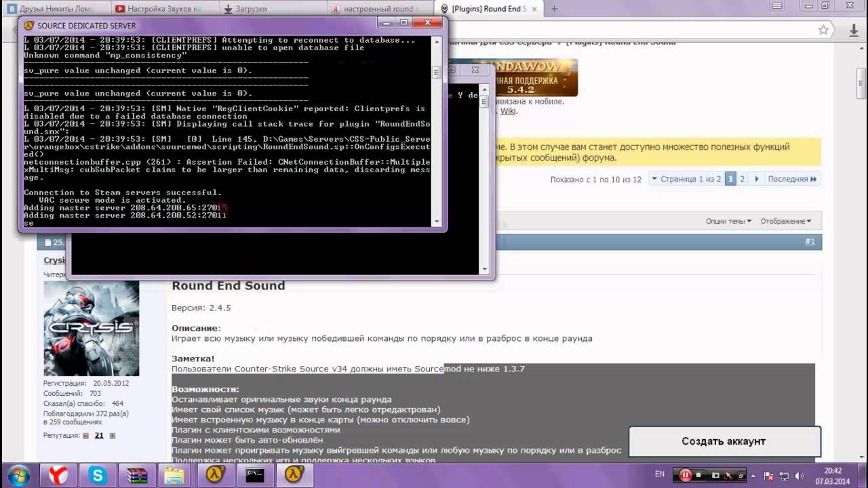Jump to 'Последняя' last page
868x488 pixels.
[792, 179]
